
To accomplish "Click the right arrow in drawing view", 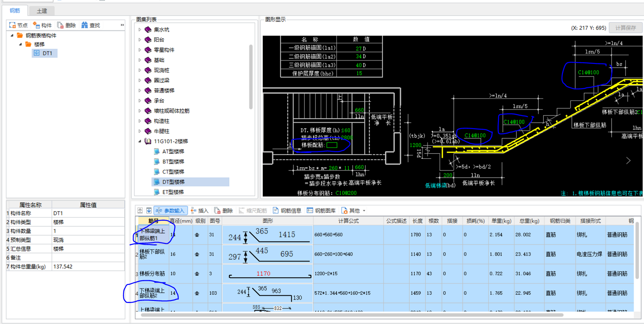I will click(x=628, y=161).
